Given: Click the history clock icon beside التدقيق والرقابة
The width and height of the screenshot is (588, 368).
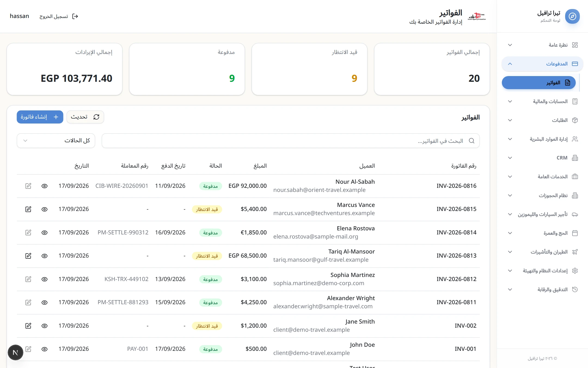Looking at the screenshot, I should pos(575,289).
